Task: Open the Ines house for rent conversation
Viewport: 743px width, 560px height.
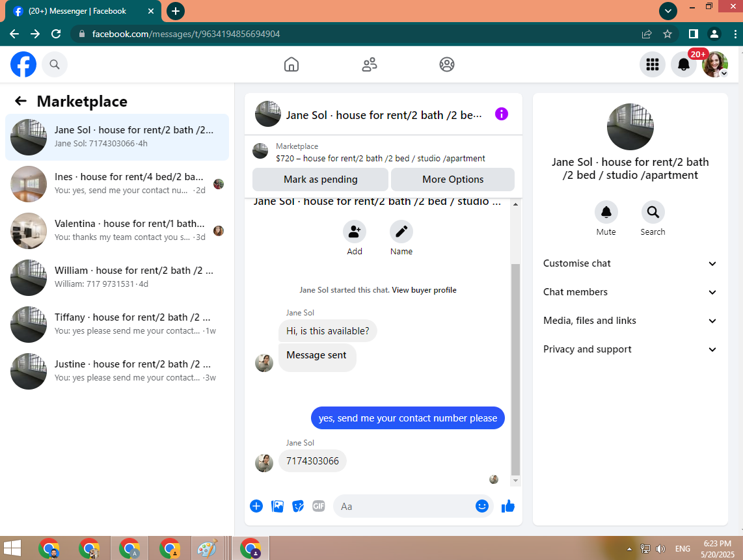Action: point(117,184)
